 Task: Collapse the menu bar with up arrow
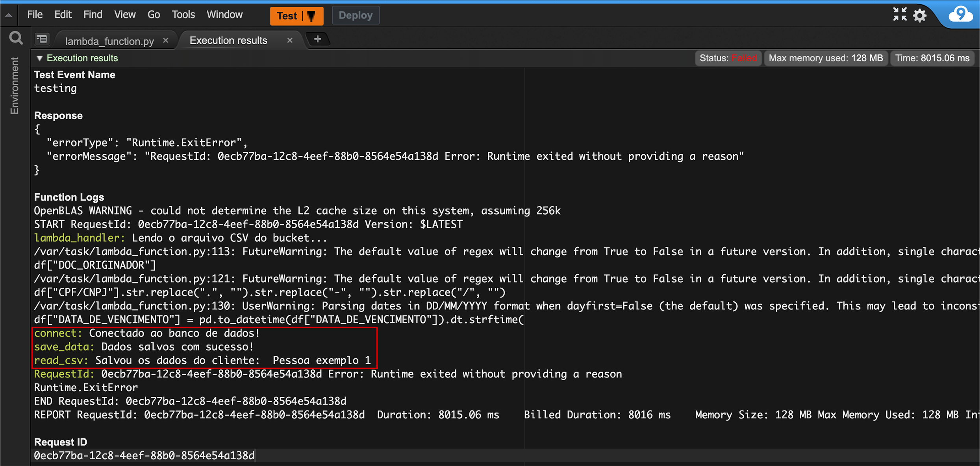tap(9, 15)
